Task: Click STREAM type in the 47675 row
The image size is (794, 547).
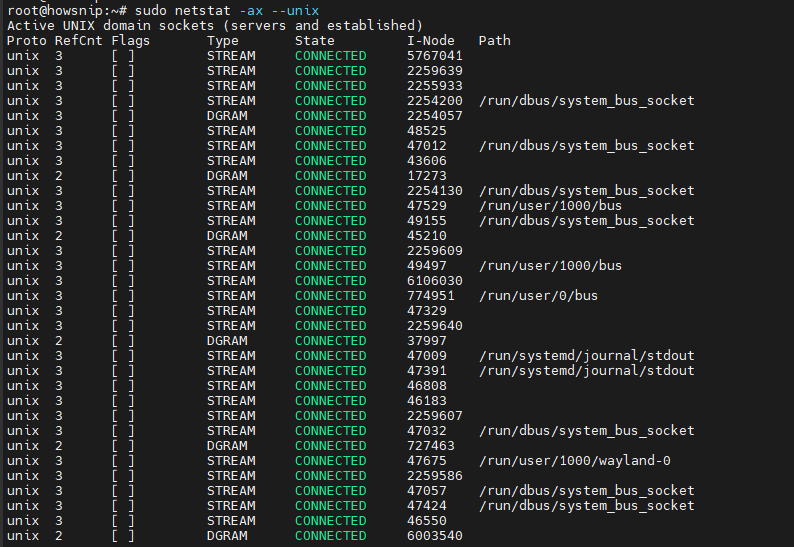Action: pyautogui.click(x=231, y=461)
